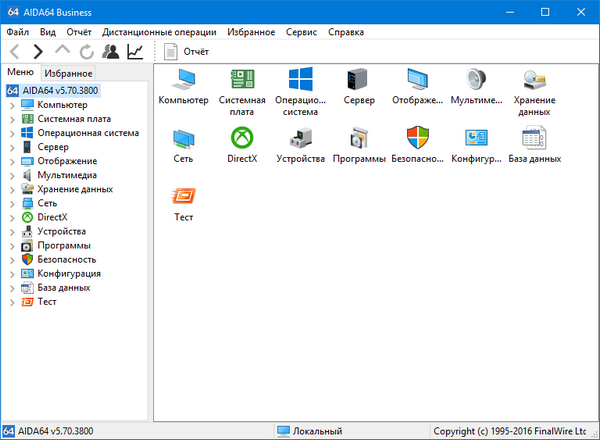
Task: Expand the Компьютер tree node
Action: coord(11,104)
